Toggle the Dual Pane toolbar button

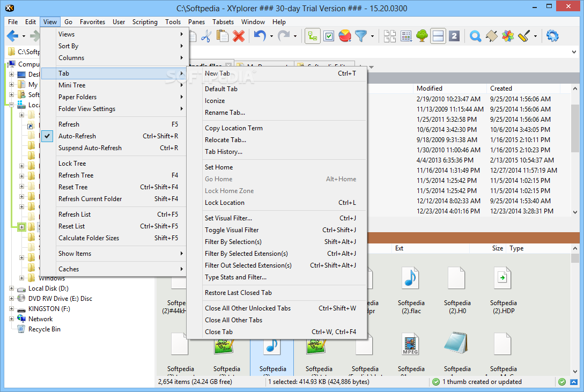point(438,36)
